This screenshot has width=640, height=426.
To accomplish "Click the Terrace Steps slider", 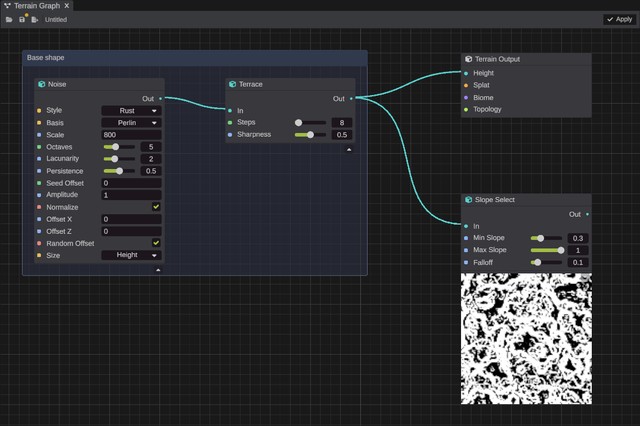I will (x=310, y=122).
